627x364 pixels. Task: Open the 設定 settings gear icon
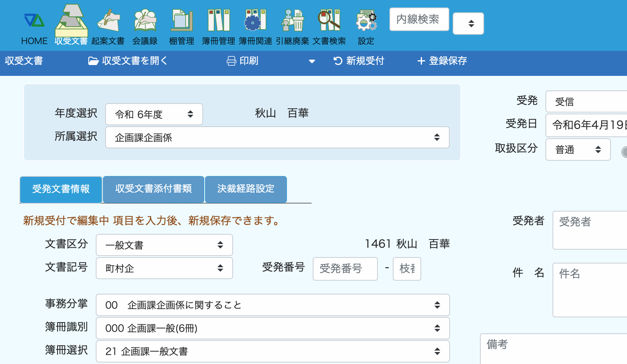(366, 21)
